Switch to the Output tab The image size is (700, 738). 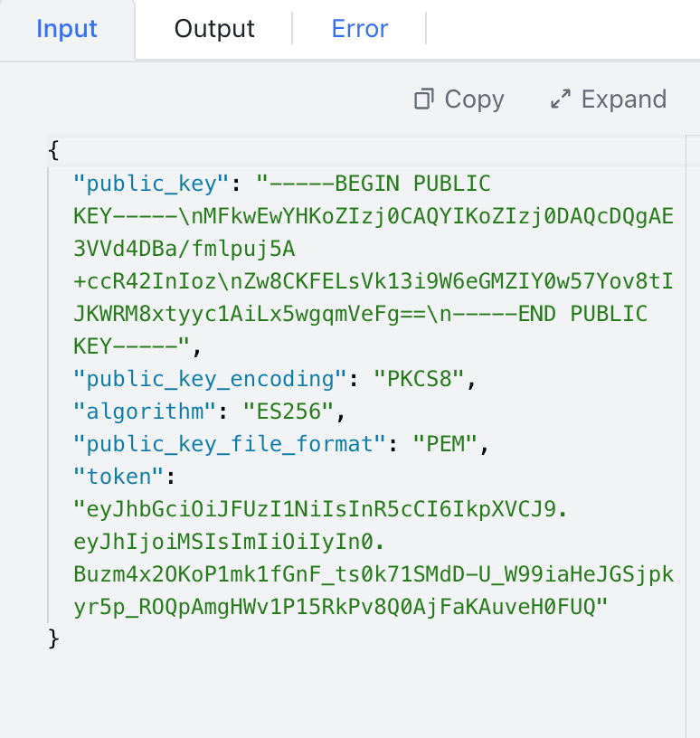(213, 29)
